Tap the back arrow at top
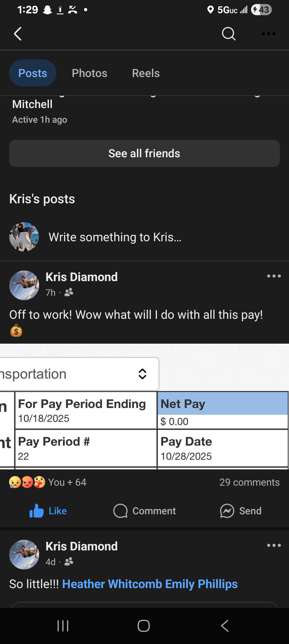289x644 pixels. click(x=18, y=34)
